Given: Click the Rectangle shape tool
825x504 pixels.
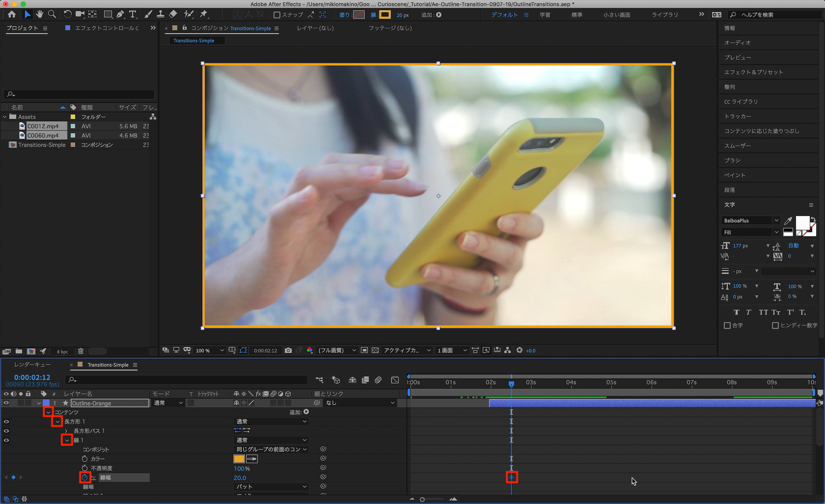Looking at the screenshot, I should (108, 14).
